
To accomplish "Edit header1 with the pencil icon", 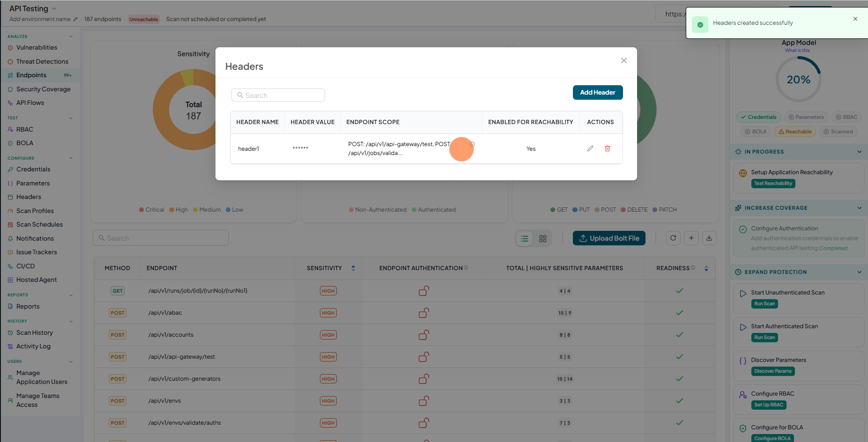I will point(590,148).
